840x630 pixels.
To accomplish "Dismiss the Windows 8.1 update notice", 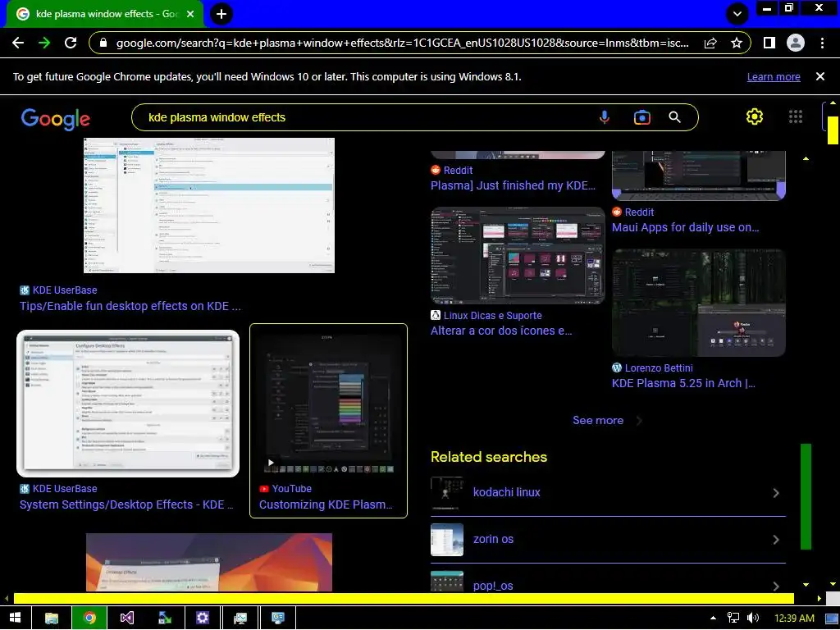I will [820, 76].
